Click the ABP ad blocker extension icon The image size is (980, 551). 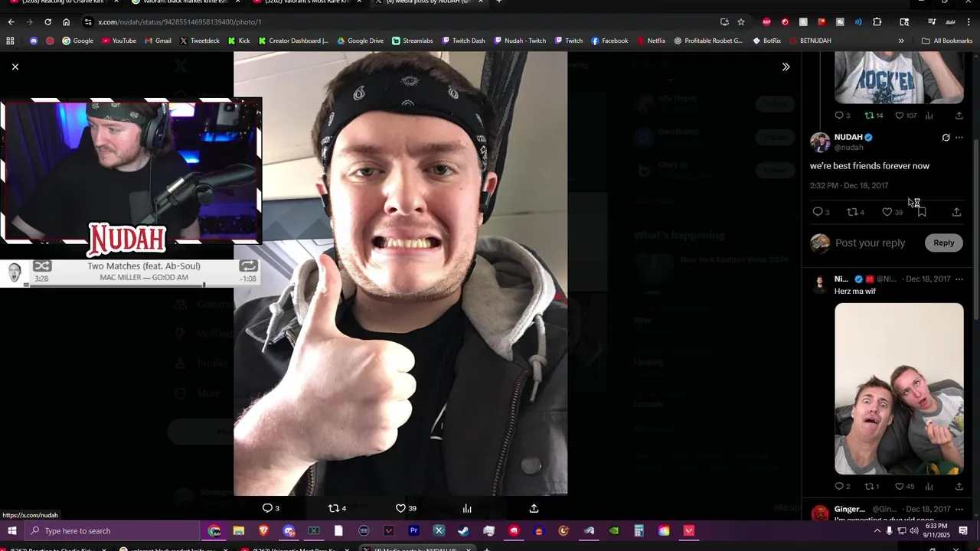(766, 22)
